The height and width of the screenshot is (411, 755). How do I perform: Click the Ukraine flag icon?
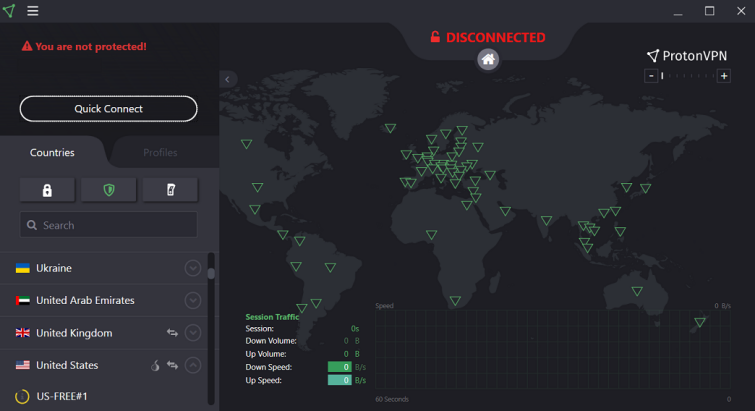point(23,268)
